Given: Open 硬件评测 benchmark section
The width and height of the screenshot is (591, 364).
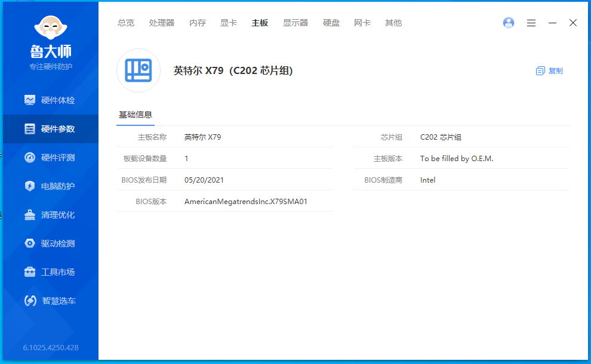Looking at the screenshot, I should pyautogui.click(x=51, y=158).
